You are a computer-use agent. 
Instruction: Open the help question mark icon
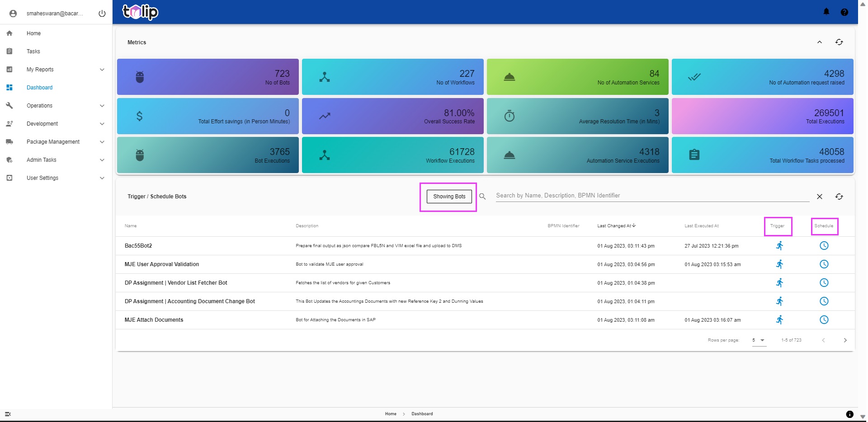click(844, 12)
